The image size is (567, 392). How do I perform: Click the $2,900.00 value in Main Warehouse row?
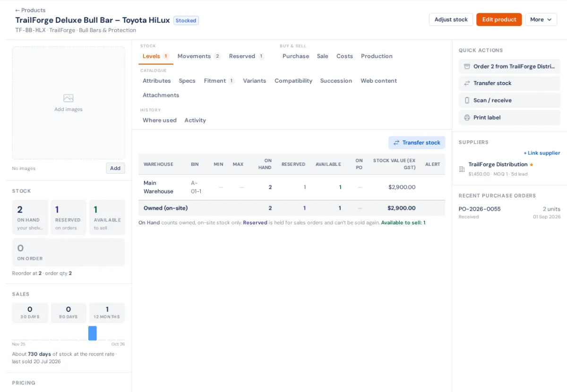pos(402,187)
